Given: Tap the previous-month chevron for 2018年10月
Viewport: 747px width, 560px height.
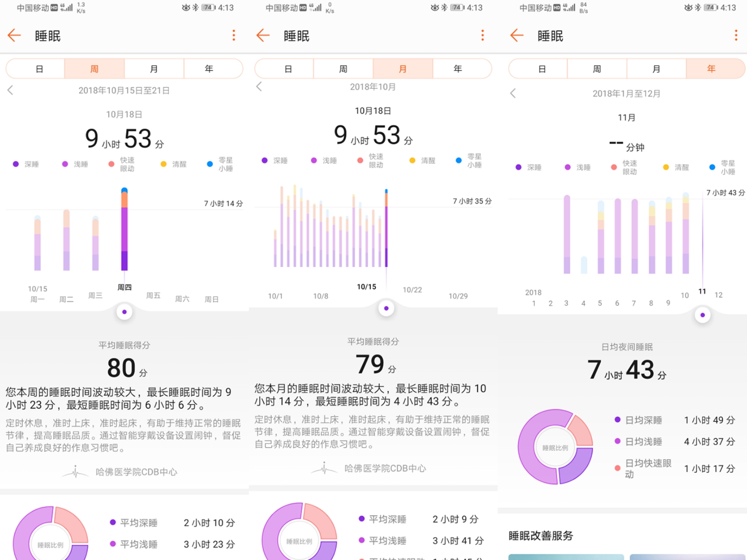Looking at the screenshot, I should pyautogui.click(x=258, y=86).
